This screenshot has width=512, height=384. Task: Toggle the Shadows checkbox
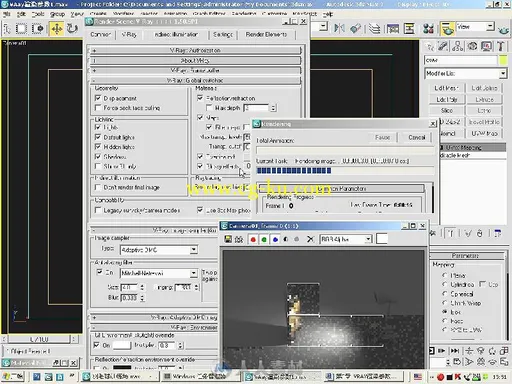point(98,156)
